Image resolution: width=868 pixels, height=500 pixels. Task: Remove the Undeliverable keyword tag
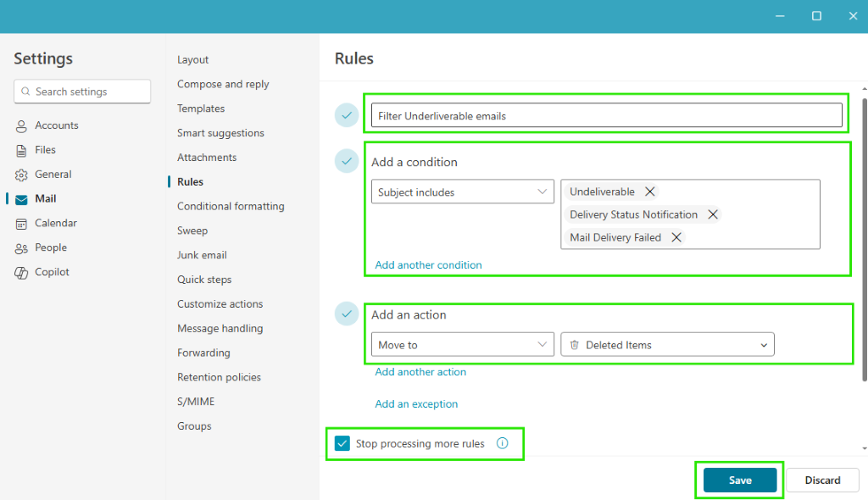click(x=650, y=192)
